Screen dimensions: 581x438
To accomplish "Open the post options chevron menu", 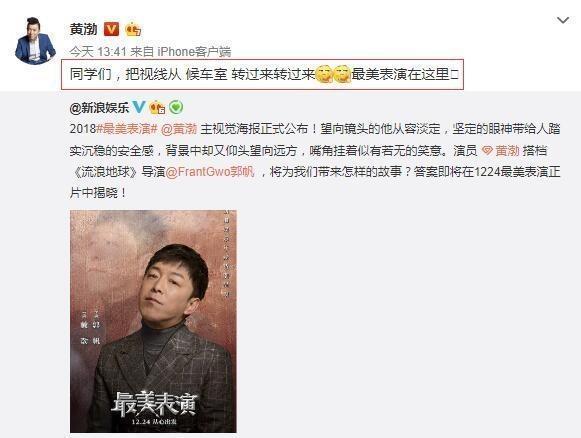I will click(562, 20).
